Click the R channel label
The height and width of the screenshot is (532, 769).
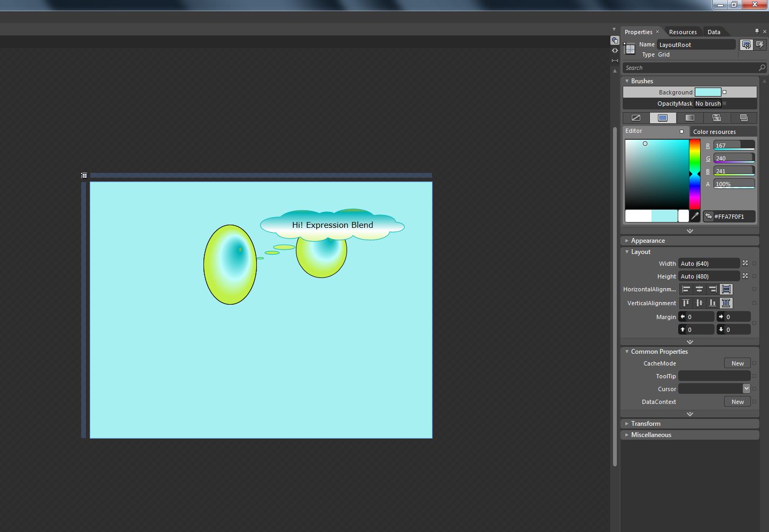(x=708, y=146)
